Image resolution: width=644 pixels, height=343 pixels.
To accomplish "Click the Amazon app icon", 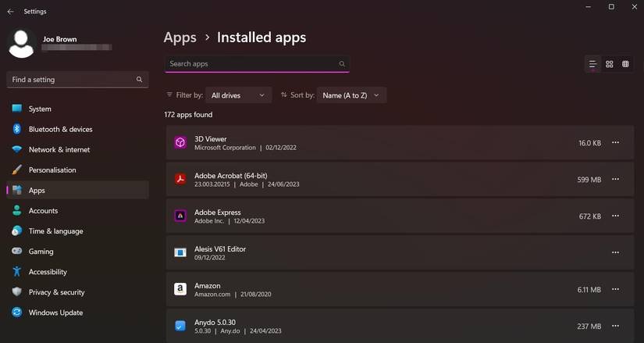I will 180,289.
